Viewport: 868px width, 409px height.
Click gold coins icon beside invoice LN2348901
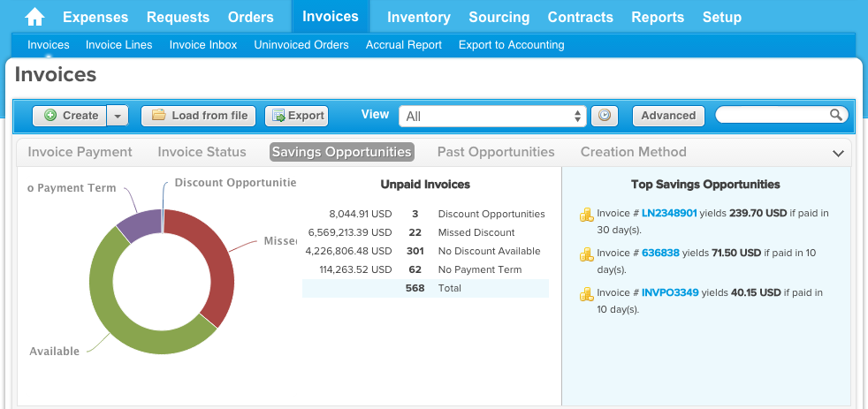(x=586, y=215)
